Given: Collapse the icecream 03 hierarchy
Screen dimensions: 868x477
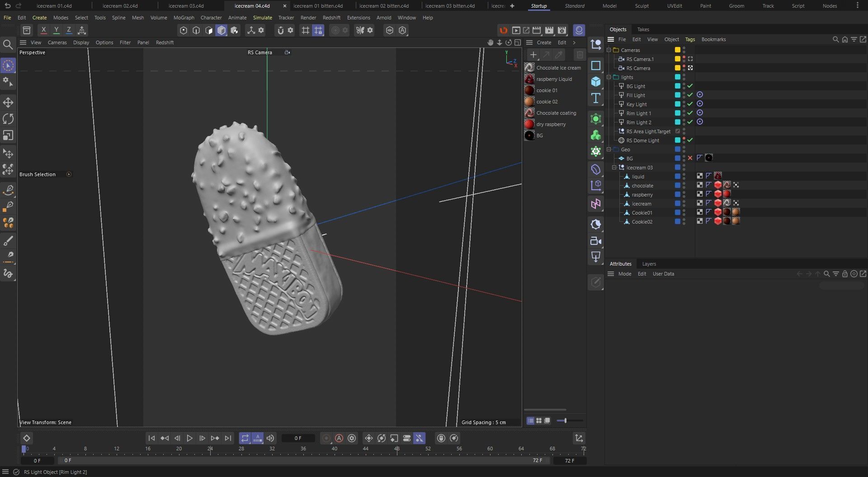Looking at the screenshot, I should pos(614,168).
